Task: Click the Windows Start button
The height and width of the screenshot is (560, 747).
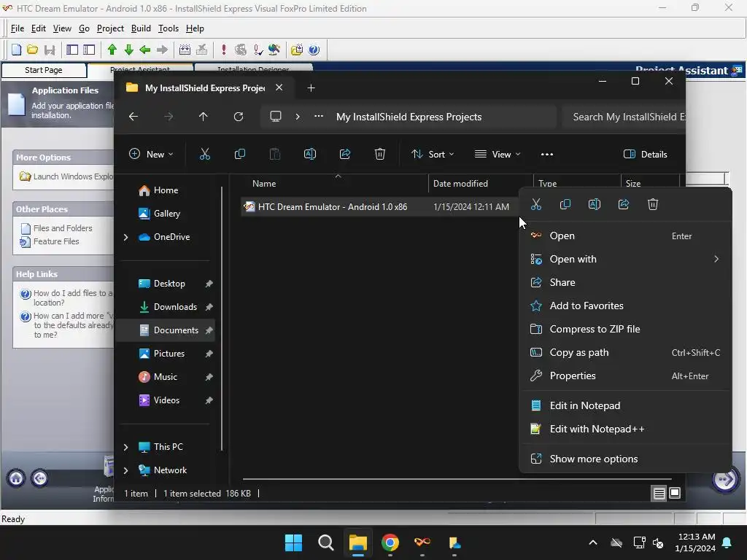Action: click(x=293, y=542)
